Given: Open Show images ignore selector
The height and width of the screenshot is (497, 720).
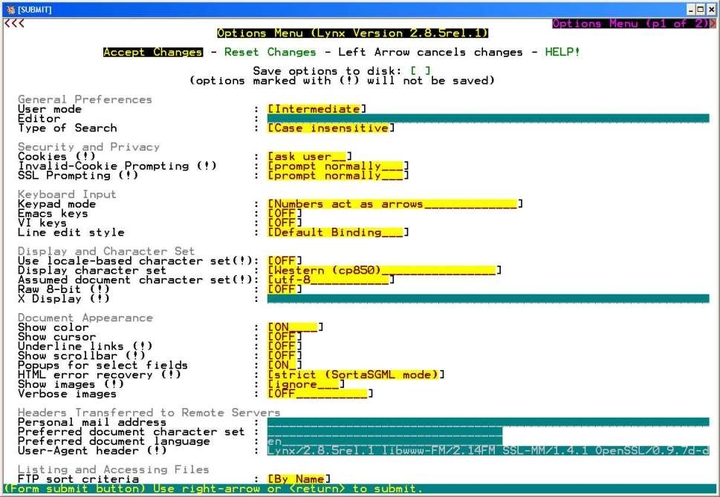Looking at the screenshot, I should click(306, 384).
